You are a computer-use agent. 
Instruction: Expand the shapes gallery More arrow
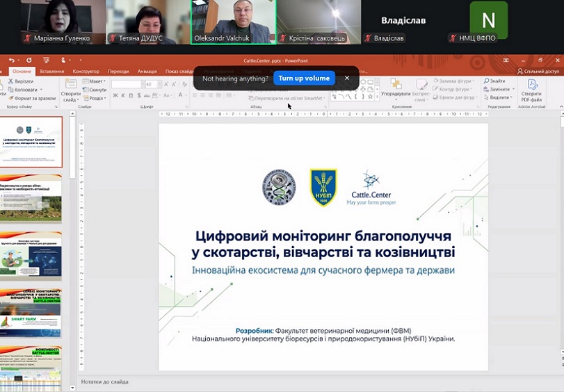tap(378, 97)
